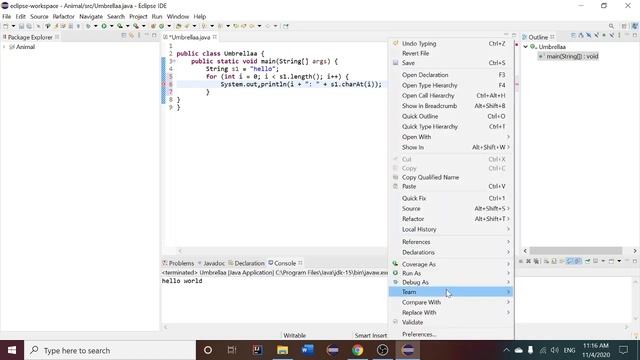Expand the Compare With submenu arrow
Image resolution: width=640 pixels, height=360 pixels.
508,302
